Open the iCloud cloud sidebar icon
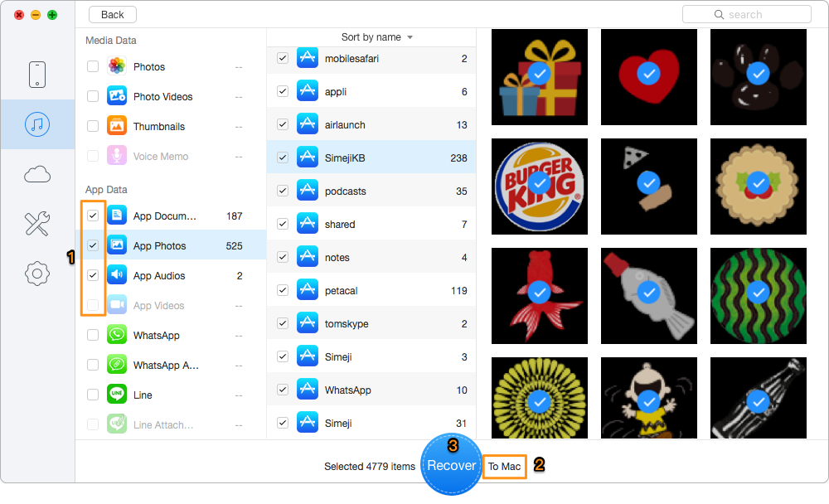This screenshot has height=504, width=829. coord(37,174)
